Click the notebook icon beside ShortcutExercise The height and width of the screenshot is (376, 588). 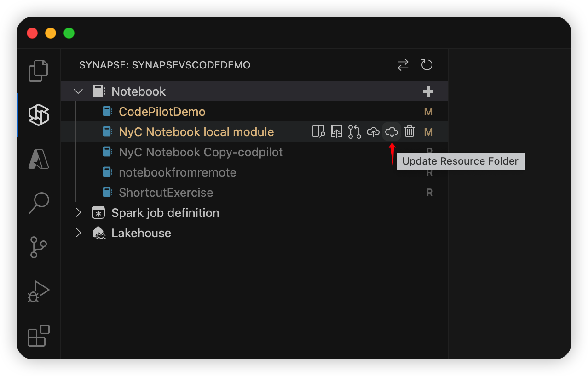(107, 193)
